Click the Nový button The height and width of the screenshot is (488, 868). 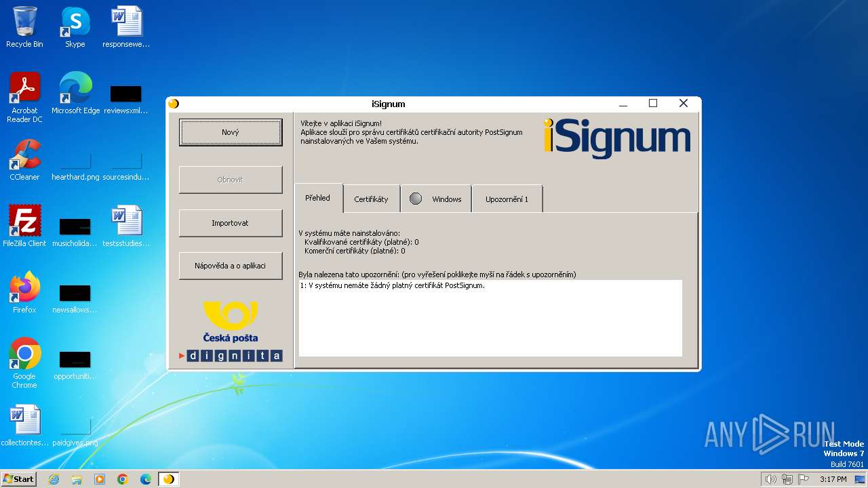tap(231, 132)
